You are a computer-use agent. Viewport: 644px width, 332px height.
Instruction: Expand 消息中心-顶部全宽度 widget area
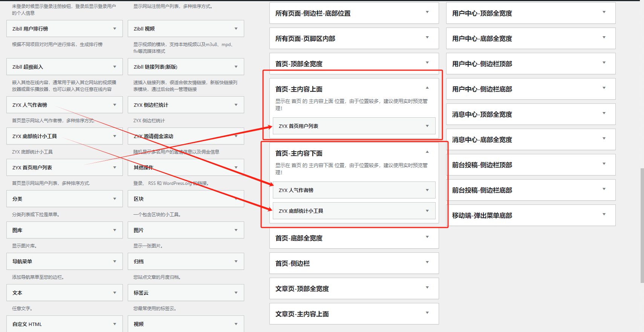(x=604, y=114)
